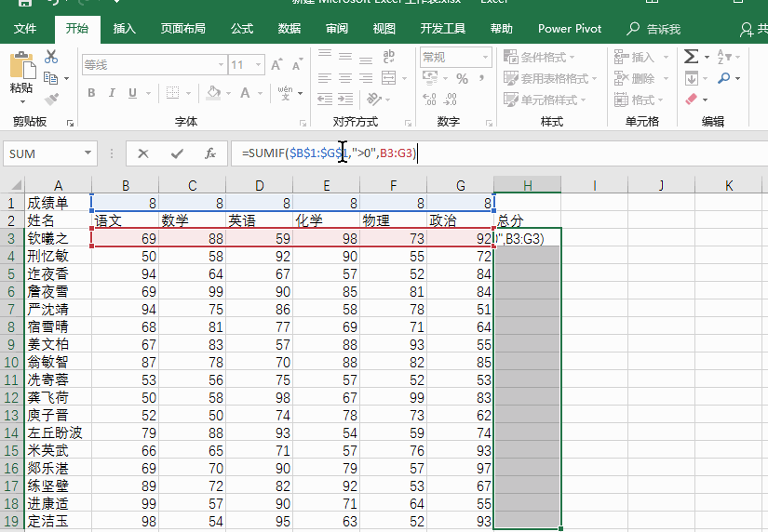The image size is (768, 532).
Task: Toggle Italic formatting
Action: 112,93
